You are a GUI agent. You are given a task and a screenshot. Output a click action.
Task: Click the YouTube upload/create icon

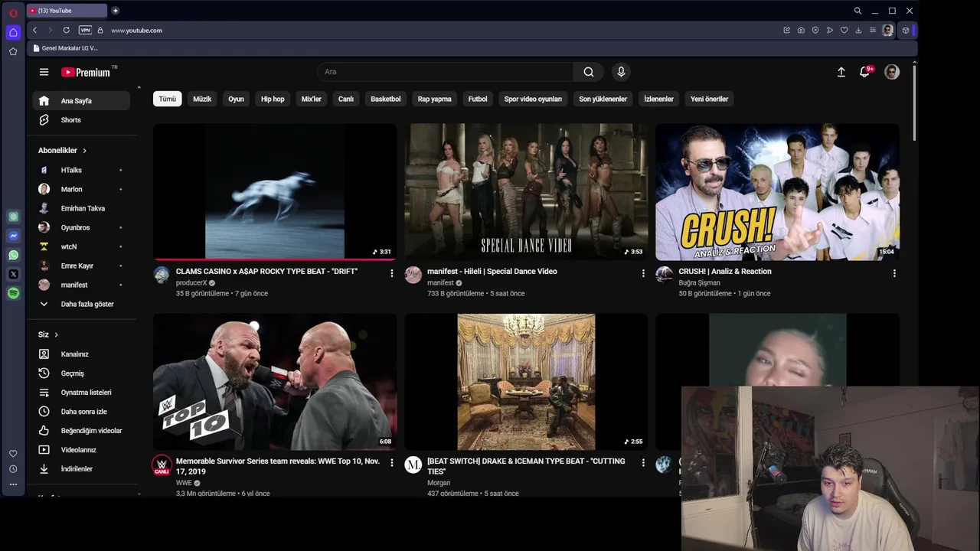coord(841,72)
